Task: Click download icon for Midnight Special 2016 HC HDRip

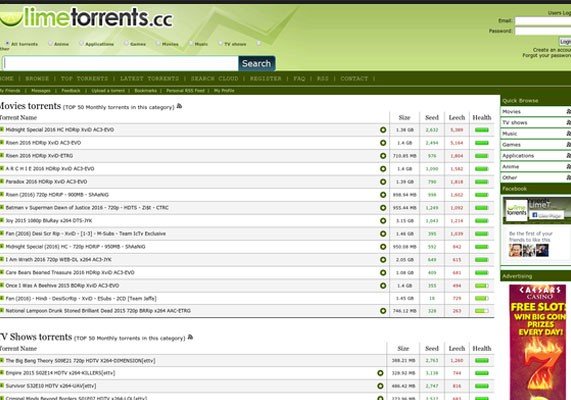Action: [383, 130]
